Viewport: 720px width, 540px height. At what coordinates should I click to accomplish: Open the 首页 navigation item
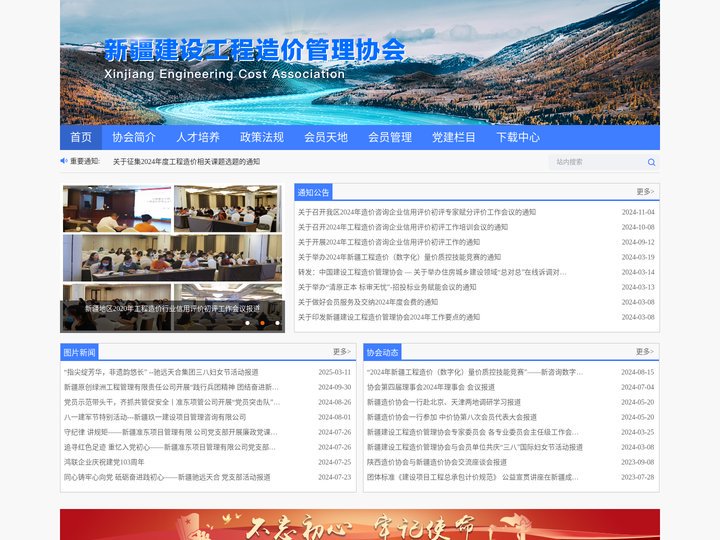click(x=81, y=137)
